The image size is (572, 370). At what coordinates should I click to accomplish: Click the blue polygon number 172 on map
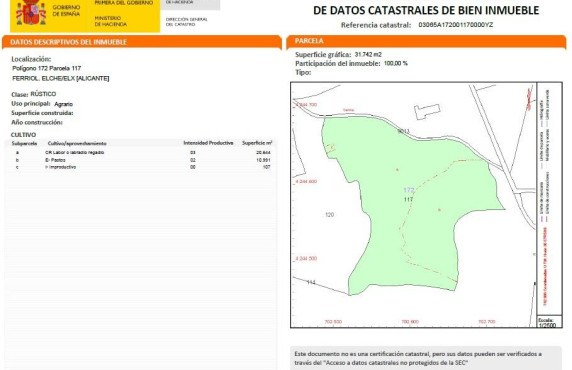tap(409, 190)
